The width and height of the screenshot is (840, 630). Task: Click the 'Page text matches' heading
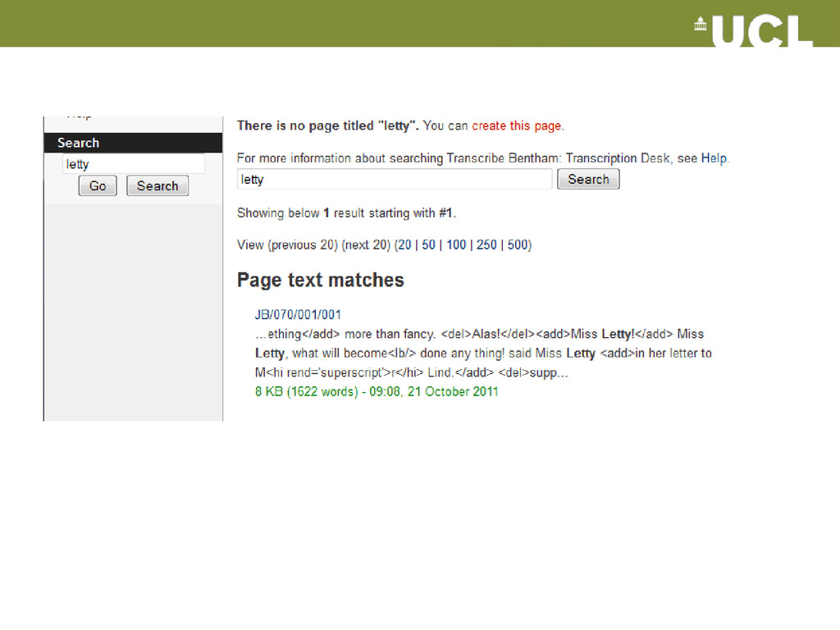coord(321,281)
